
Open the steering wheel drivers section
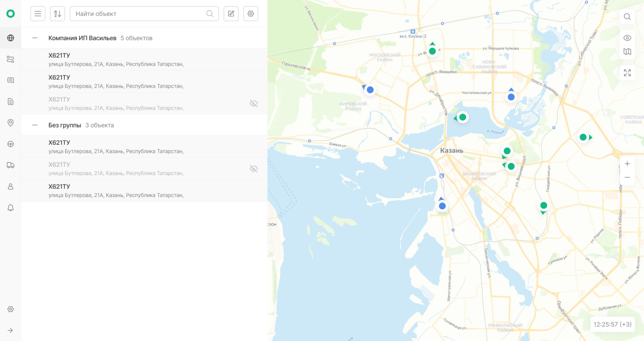11,144
